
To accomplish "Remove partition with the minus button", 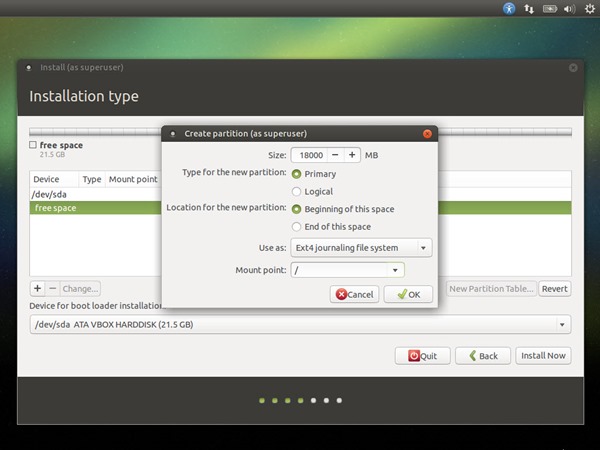I will 53,289.
